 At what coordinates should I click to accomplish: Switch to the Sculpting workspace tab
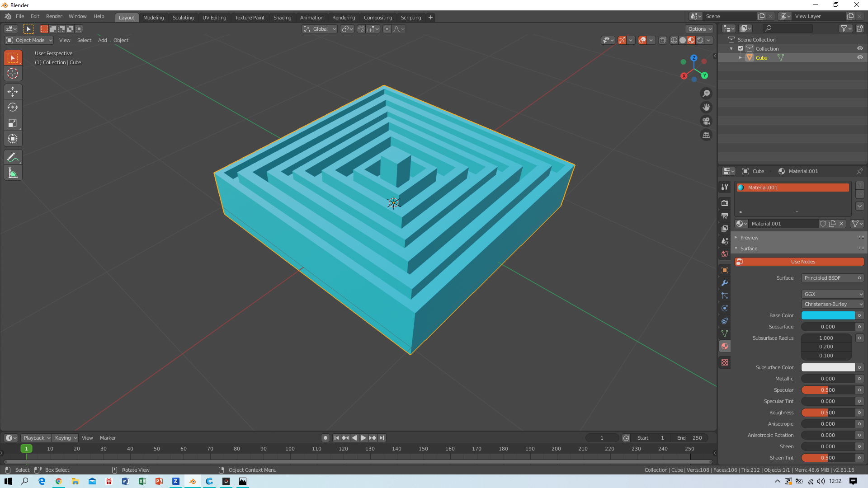pos(183,18)
